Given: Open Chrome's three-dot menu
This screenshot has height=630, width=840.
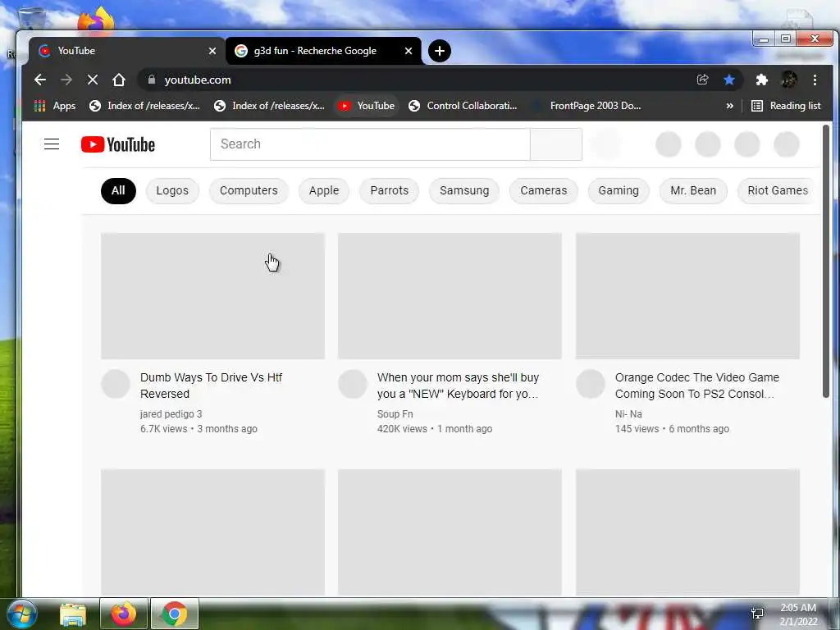Looking at the screenshot, I should [x=815, y=80].
